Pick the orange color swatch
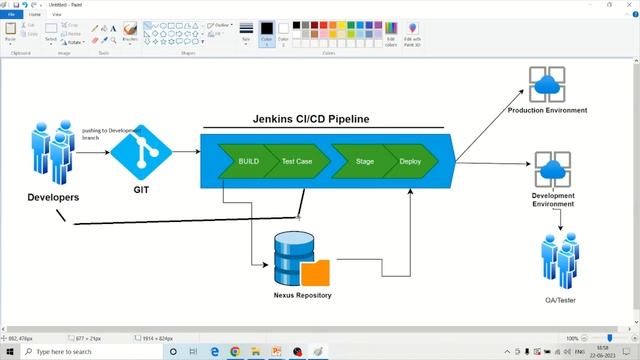The image size is (640, 360). coord(333,25)
